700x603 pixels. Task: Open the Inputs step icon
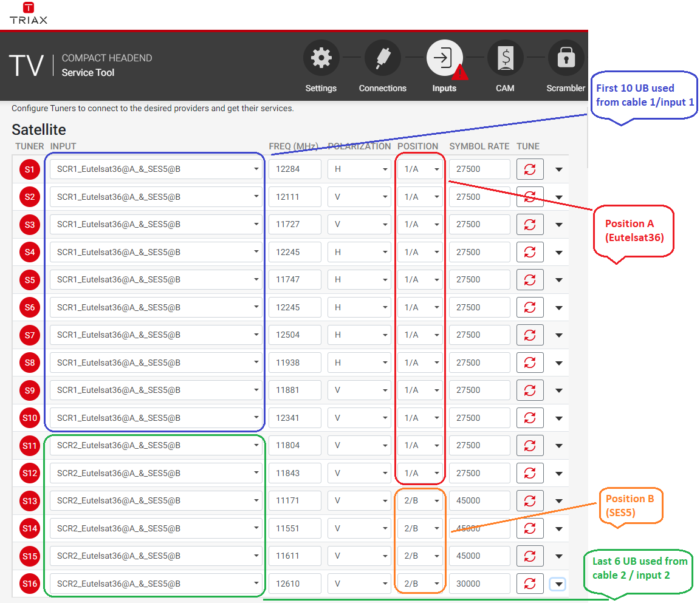click(444, 58)
